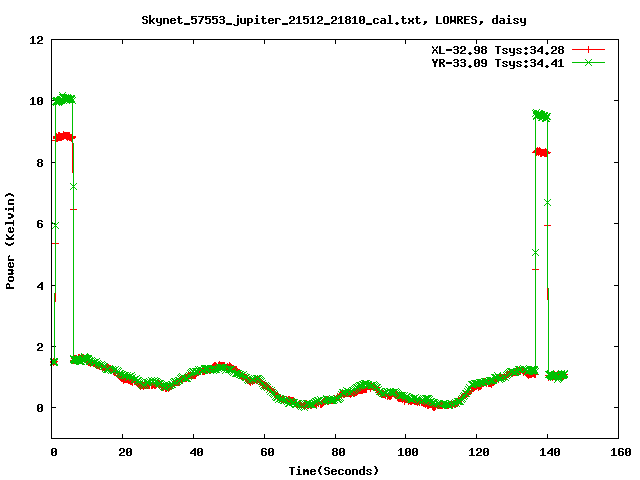Click the x-axis tick label 40

click(x=194, y=453)
